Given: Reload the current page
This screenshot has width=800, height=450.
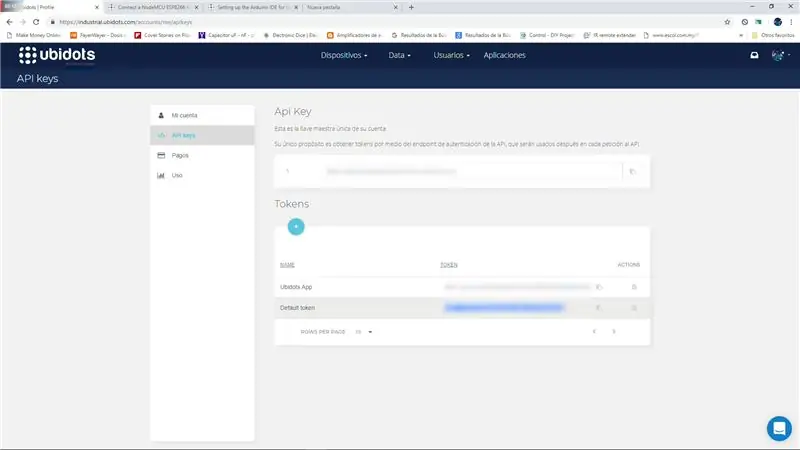Looking at the screenshot, I should (x=36, y=22).
